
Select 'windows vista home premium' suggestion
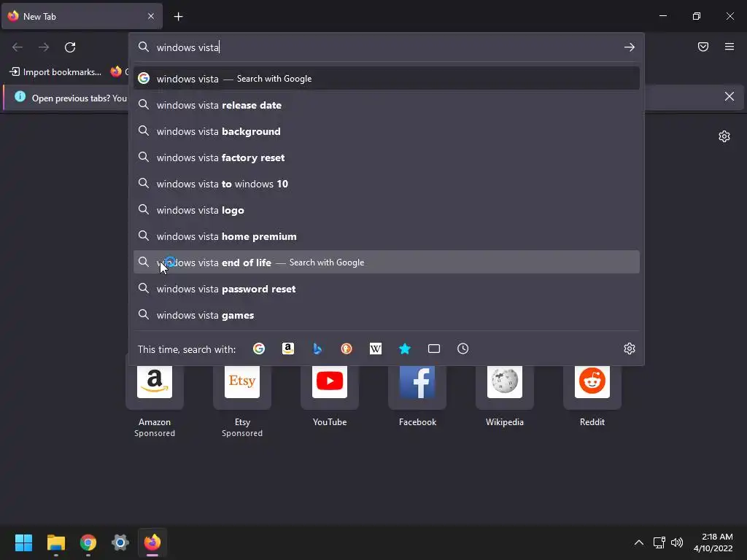tap(387, 236)
